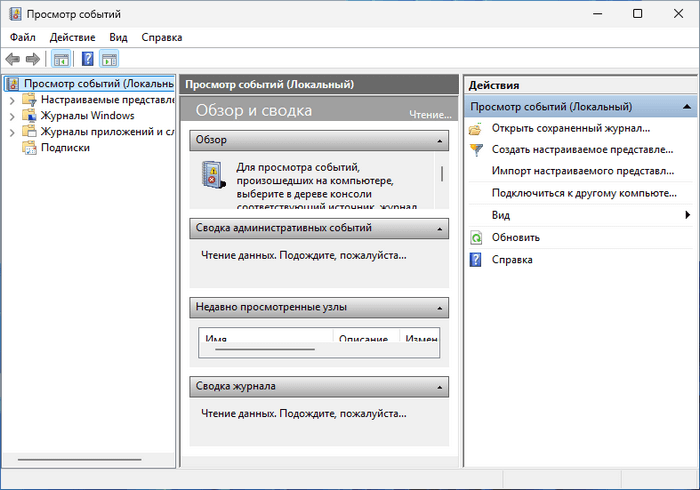Open the Вид menu in menu bar
The height and width of the screenshot is (490, 700).
click(x=118, y=37)
